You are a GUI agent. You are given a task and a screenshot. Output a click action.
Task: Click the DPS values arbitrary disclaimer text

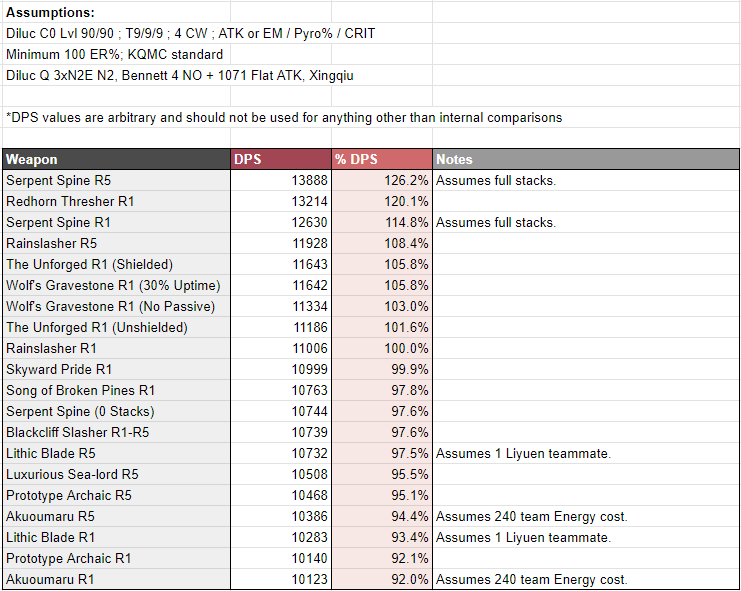[284, 118]
